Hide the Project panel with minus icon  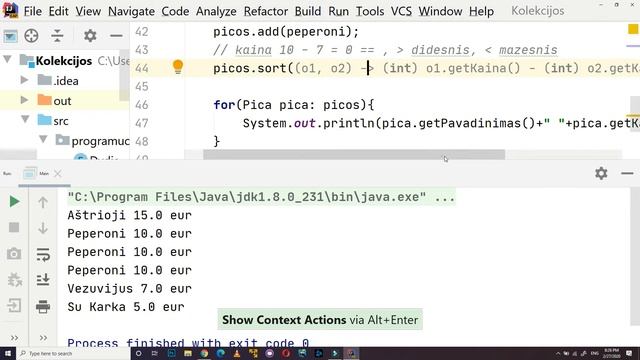116,36
